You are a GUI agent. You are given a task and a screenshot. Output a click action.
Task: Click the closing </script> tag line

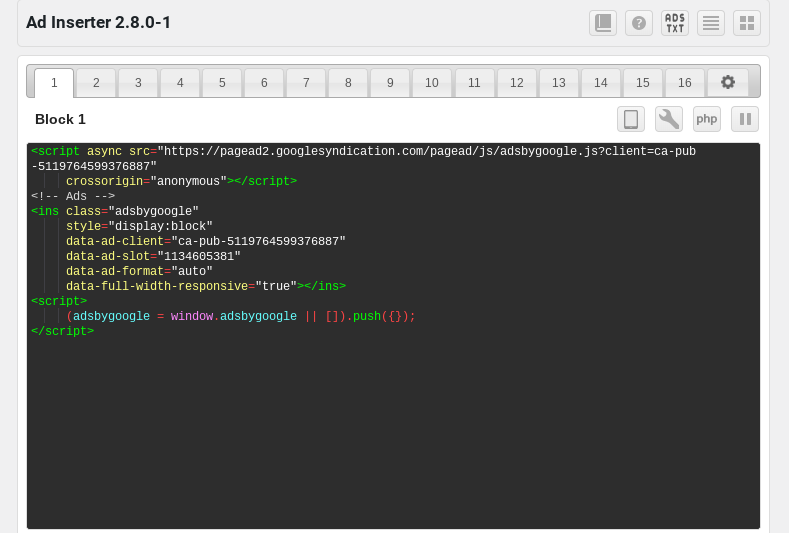[x=62, y=331]
